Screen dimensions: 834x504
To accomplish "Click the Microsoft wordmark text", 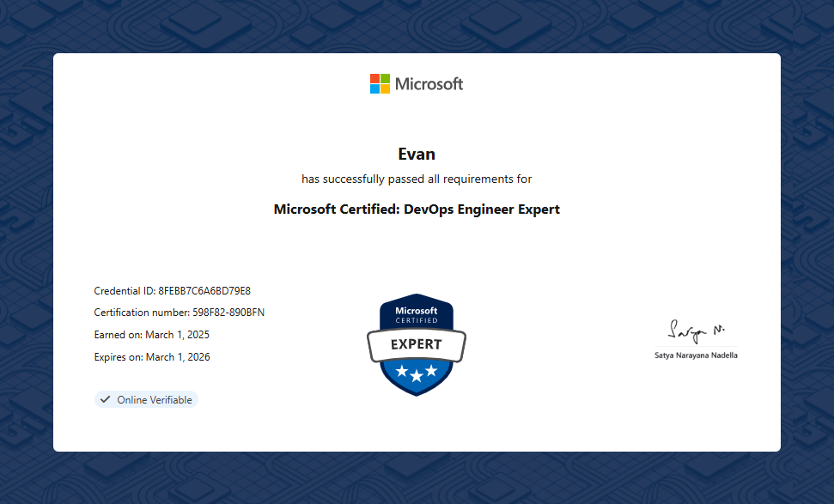I will (x=429, y=84).
